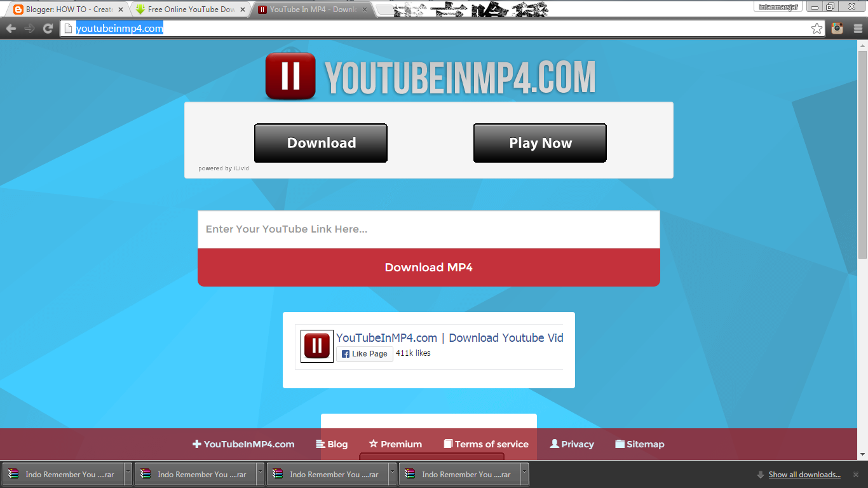Click the Play Now button

[x=539, y=142]
